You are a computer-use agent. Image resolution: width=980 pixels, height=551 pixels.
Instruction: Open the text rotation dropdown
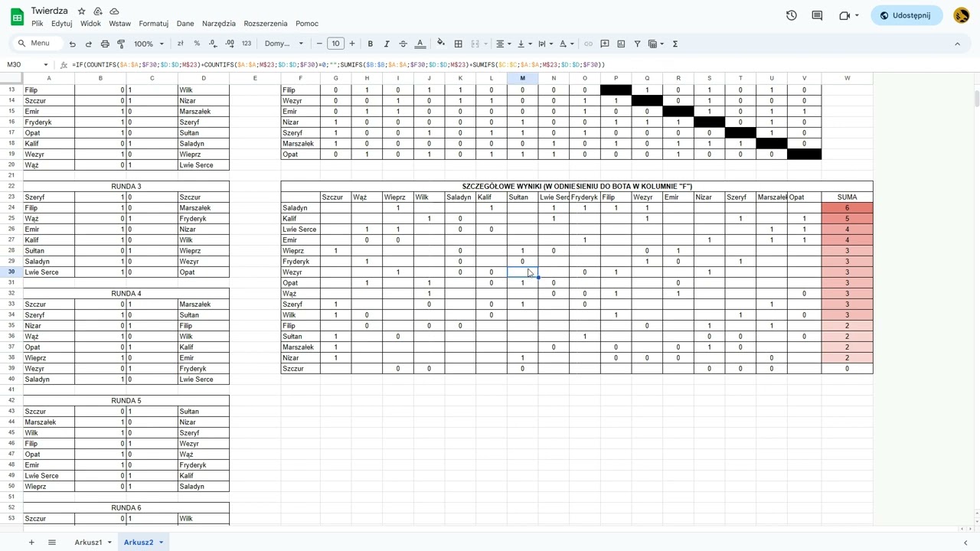[566, 44]
